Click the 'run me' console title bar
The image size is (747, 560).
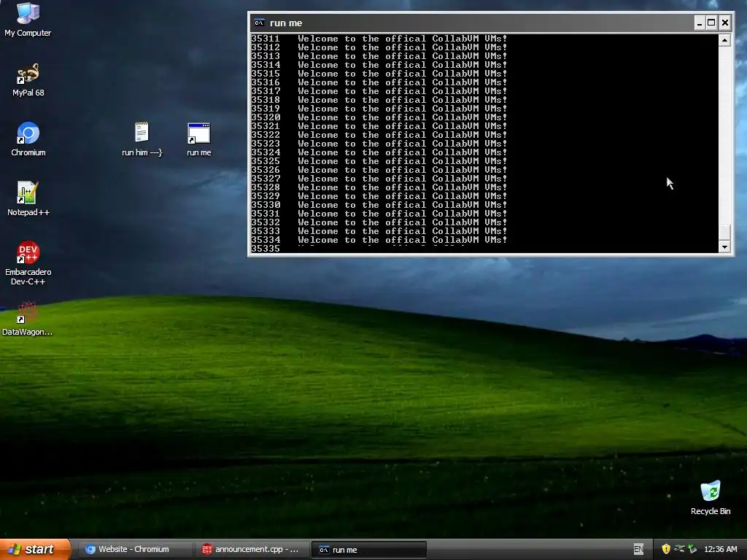coord(472,23)
